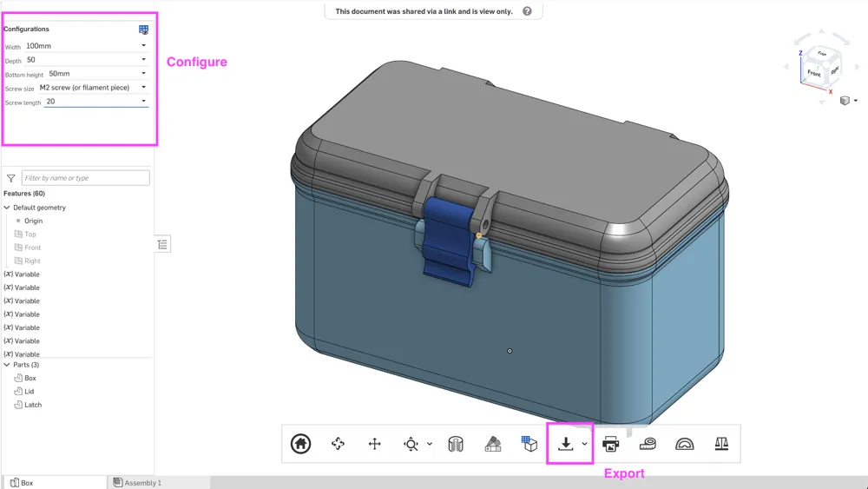Open the Depth 50 dropdown

[87, 60]
